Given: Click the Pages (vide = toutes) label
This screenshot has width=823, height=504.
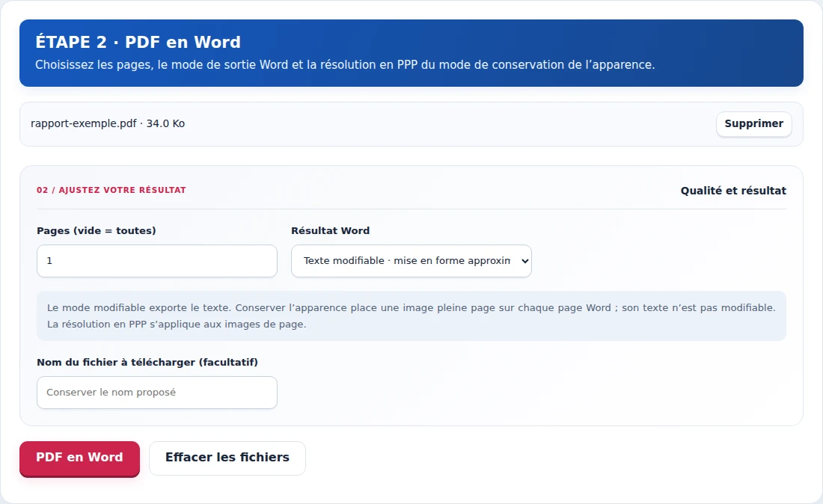Looking at the screenshot, I should (96, 231).
